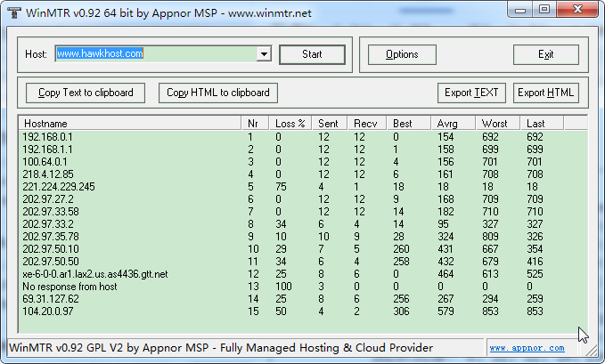This screenshot has width=605, height=364.
Task: Click the resize grip in the bottom corner
Action: pyautogui.click(x=592, y=350)
